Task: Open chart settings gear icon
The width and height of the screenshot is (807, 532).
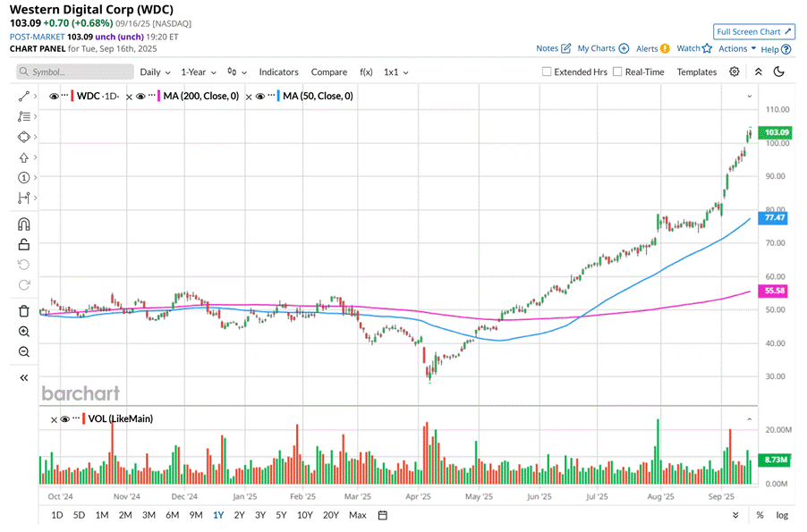Action: [x=735, y=72]
